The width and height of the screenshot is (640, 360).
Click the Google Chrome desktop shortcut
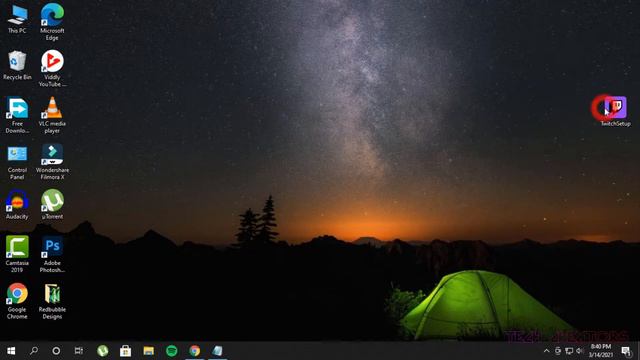pos(17,301)
